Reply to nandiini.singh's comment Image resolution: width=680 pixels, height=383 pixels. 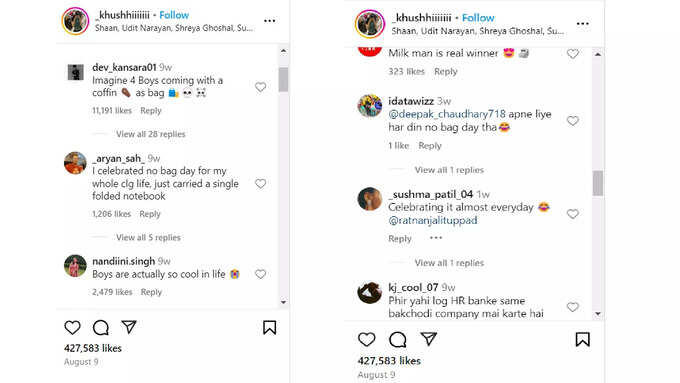tap(151, 292)
